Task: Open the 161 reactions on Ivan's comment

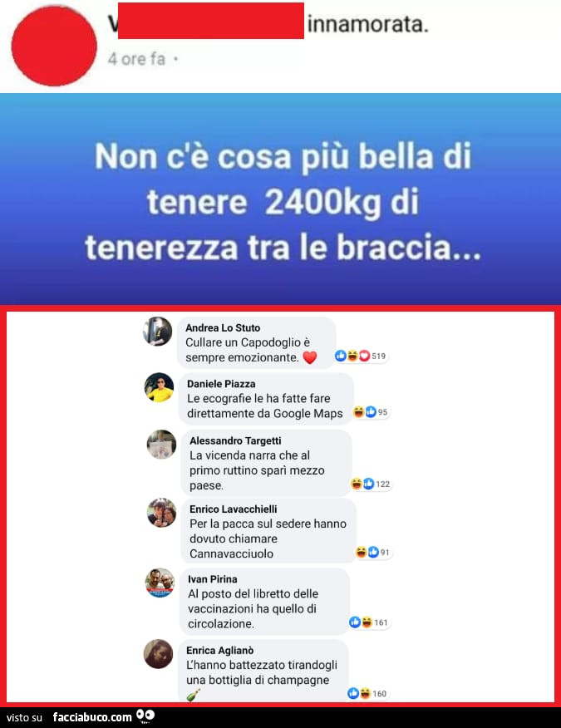Action: [369, 622]
